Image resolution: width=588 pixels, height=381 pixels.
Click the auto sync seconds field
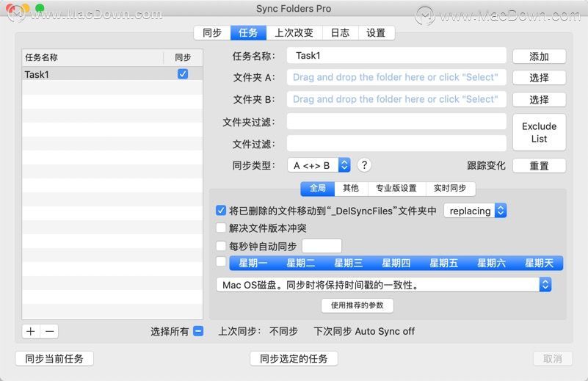[322, 246]
